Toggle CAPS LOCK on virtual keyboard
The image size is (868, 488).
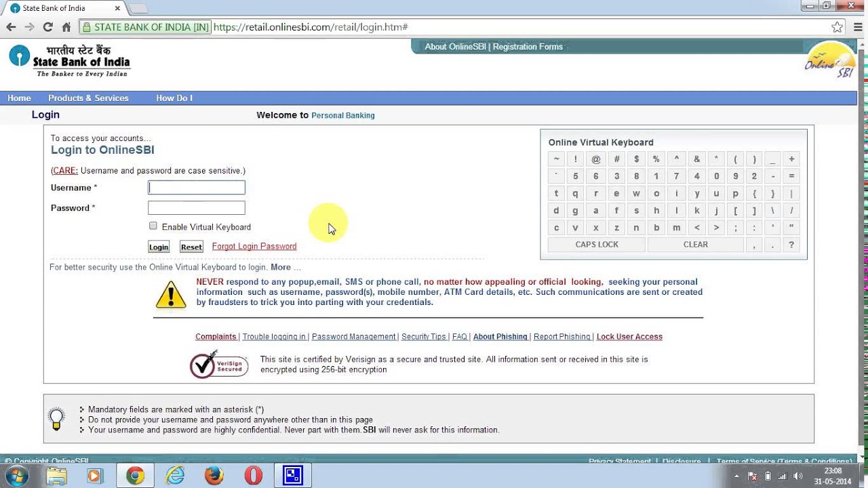pyautogui.click(x=597, y=245)
